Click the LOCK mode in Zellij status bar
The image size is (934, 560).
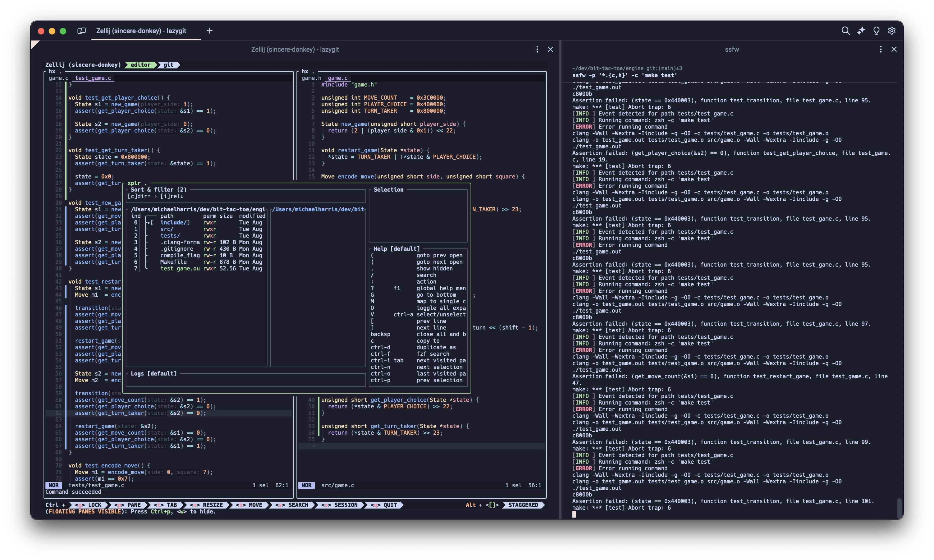coord(88,505)
